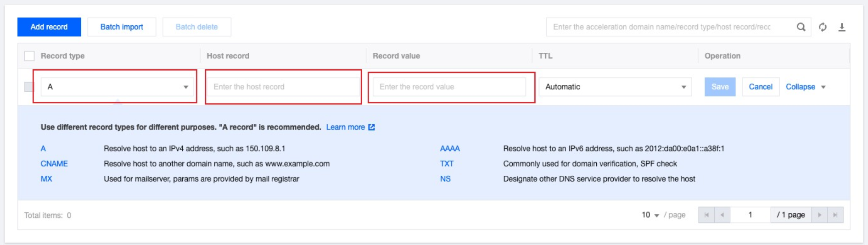Viewport: 868px width, 245px height.
Task: Collapse the record type help panel
Action: (x=805, y=87)
